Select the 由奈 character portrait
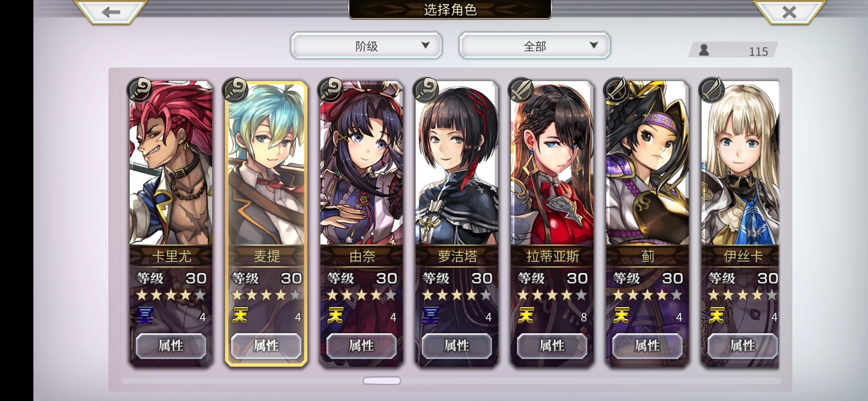The image size is (868, 401). click(x=362, y=163)
